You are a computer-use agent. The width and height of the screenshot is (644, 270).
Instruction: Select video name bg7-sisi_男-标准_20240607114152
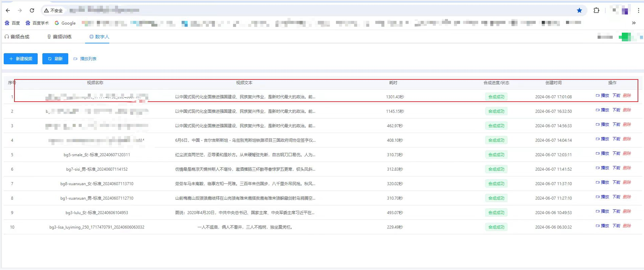click(97, 169)
